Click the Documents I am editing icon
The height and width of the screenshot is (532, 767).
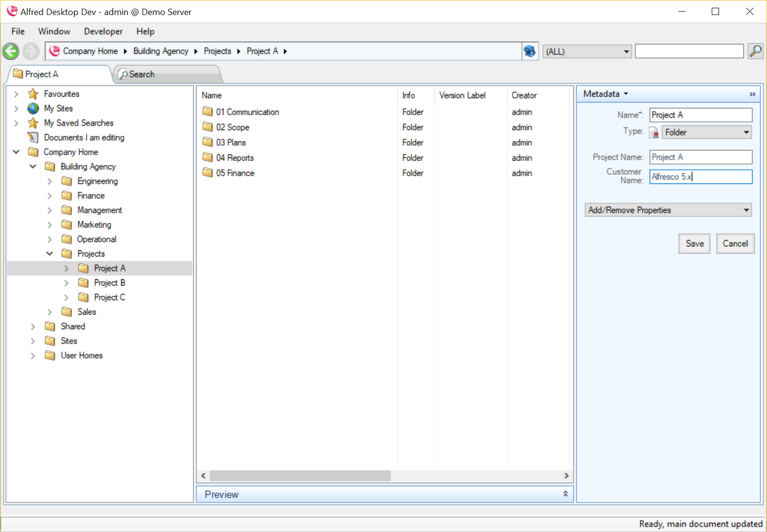coord(33,137)
